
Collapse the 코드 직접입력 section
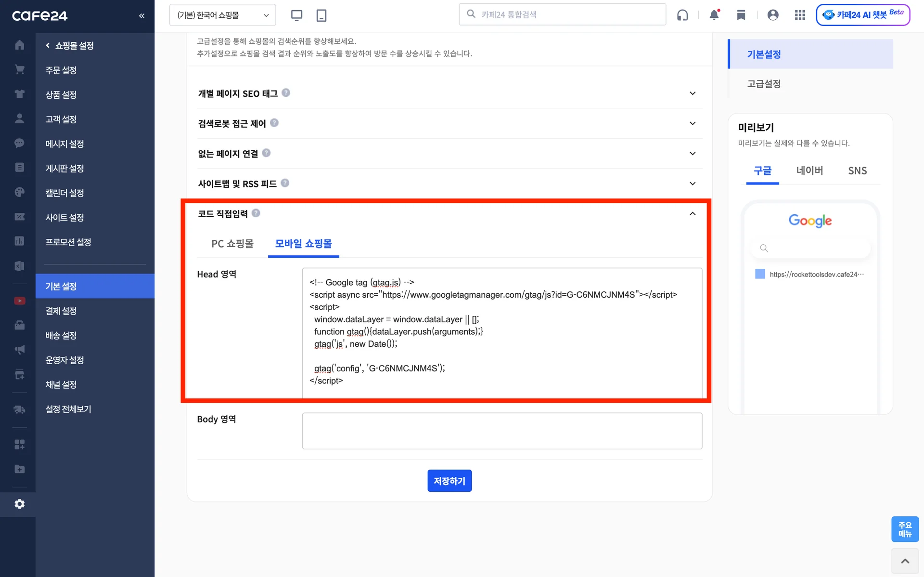(x=693, y=213)
